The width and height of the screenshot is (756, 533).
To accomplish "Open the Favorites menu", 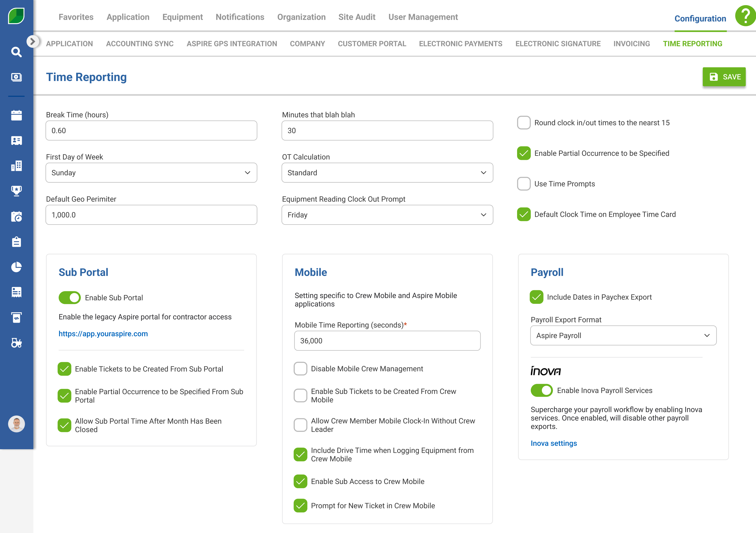I will (x=76, y=17).
